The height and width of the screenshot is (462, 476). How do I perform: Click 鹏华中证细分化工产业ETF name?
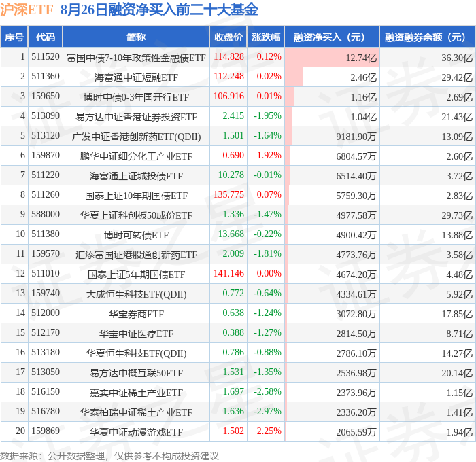(x=136, y=156)
